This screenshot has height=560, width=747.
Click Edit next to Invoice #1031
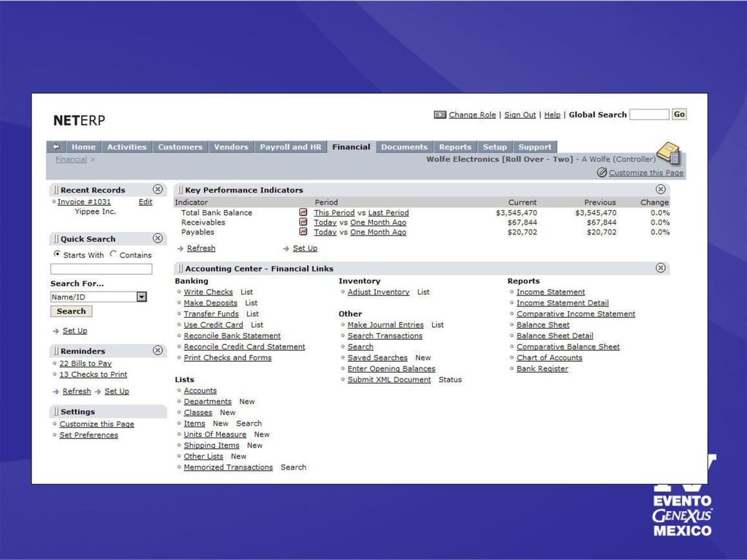(145, 202)
